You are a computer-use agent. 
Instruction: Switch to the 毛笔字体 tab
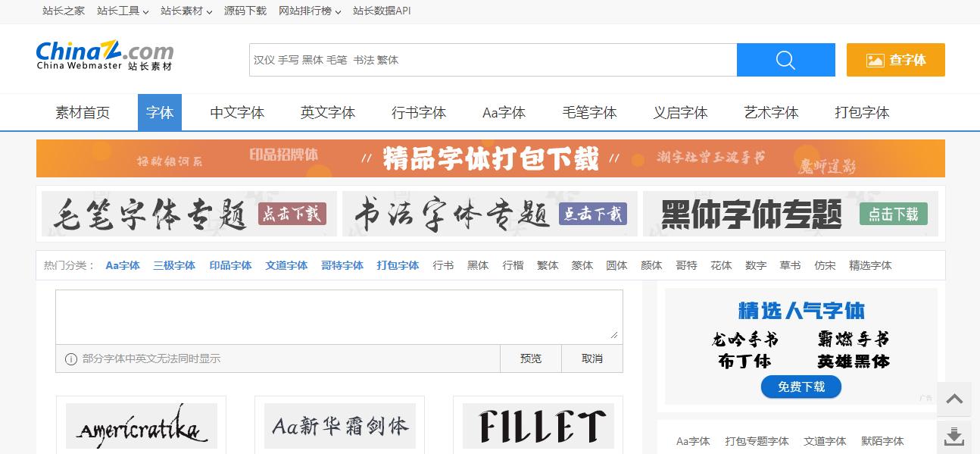(x=589, y=112)
